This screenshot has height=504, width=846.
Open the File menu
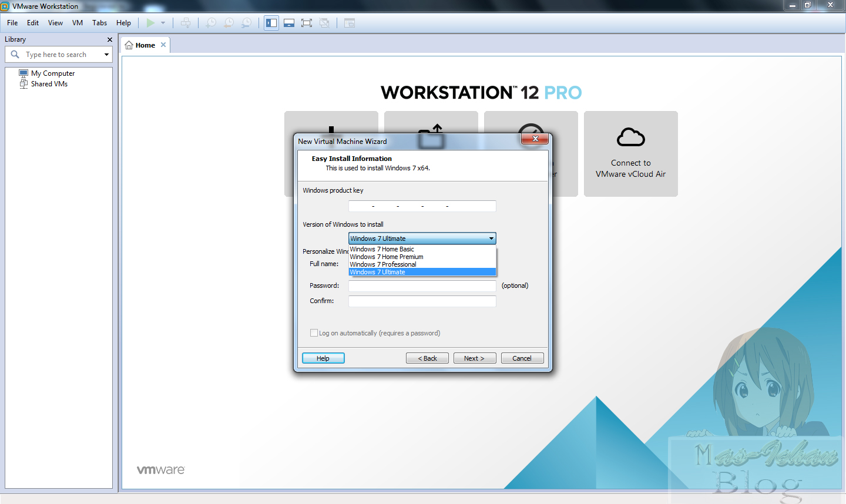pyautogui.click(x=12, y=23)
